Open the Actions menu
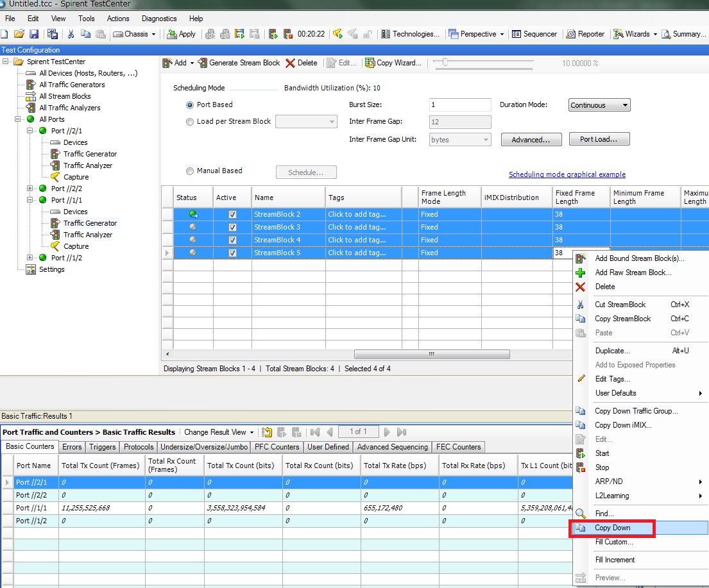This screenshot has height=588, width=709. (118, 19)
